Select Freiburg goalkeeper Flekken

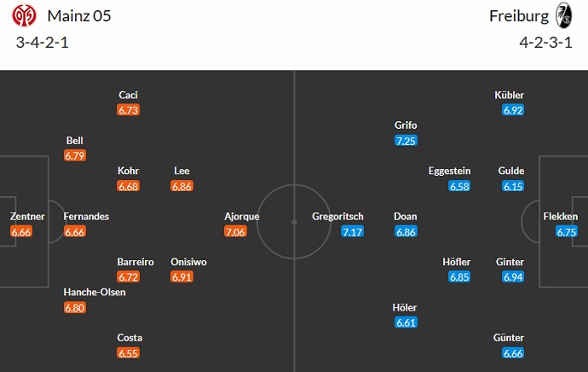coord(560,217)
